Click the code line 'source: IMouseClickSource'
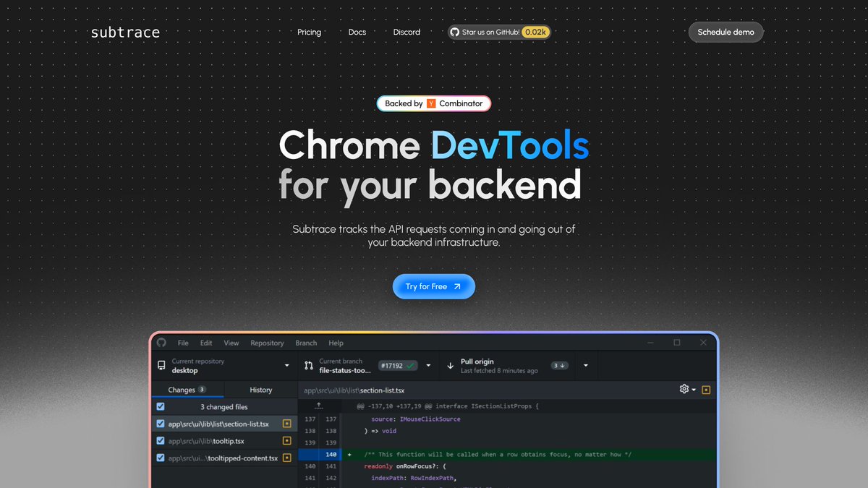This screenshot has width=868, height=488. (416, 419)
